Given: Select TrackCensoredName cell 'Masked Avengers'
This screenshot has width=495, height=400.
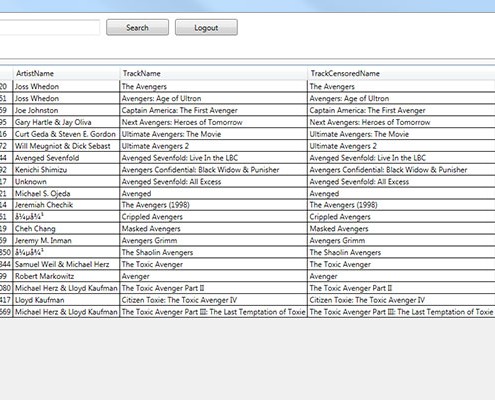Looking at the screenshot, I should point(401,229).
